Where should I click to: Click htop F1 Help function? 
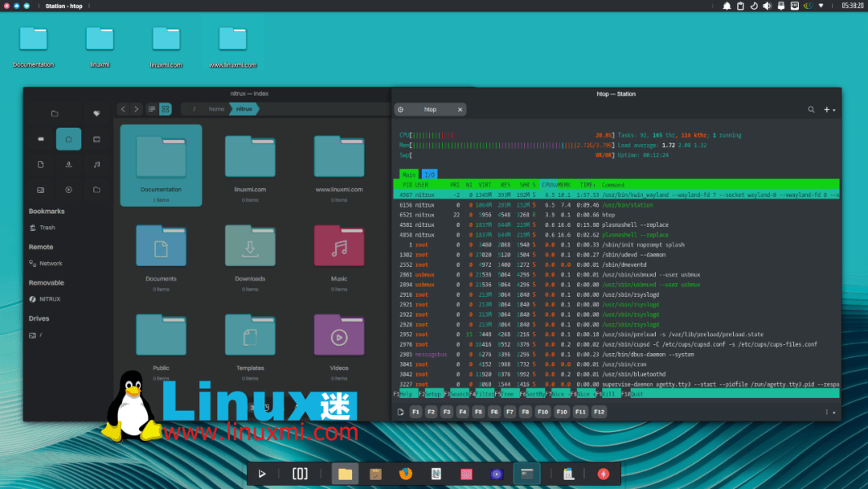click(406, 394)
